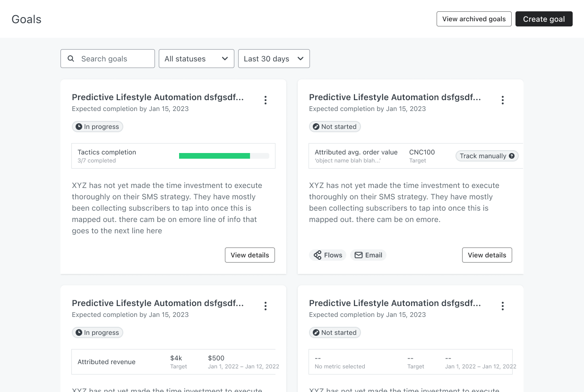Click the Search goals input field
This screenshot has width=584, height=392.
coord(108,59)
